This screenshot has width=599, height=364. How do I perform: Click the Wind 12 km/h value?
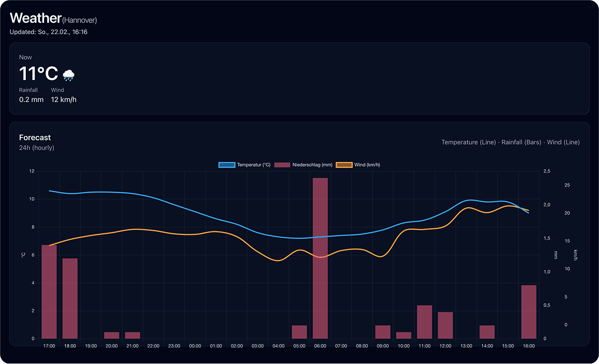tap(64, 100)
